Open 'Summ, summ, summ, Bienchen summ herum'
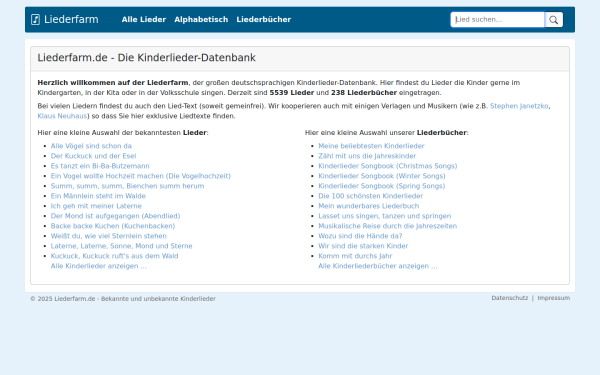This screenshot has width=600, height=375. pyautogui.click(x=127, y=186)
